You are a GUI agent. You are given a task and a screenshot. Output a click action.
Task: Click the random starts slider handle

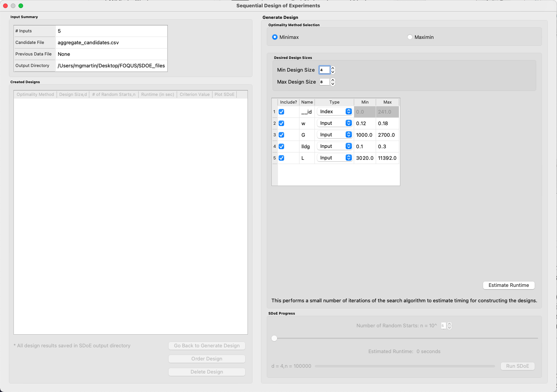[x=274, y=338]
